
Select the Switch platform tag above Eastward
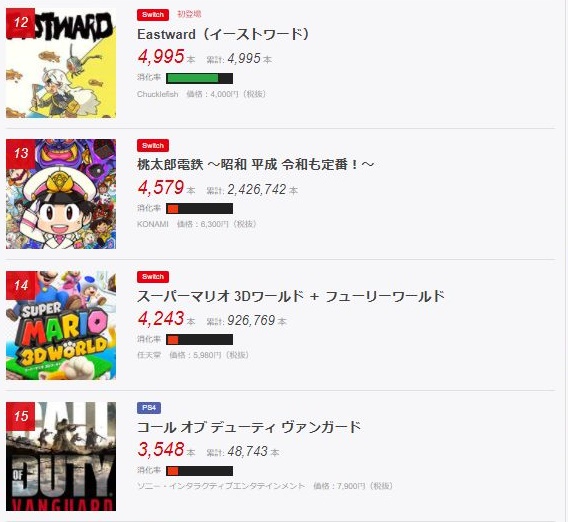(x=153, y=15)
